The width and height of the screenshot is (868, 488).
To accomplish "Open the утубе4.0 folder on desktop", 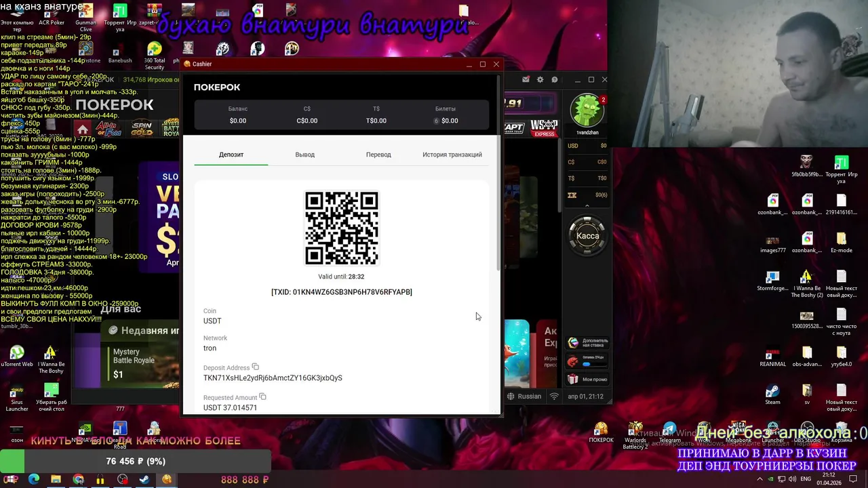I will click(x=841, y=357).
